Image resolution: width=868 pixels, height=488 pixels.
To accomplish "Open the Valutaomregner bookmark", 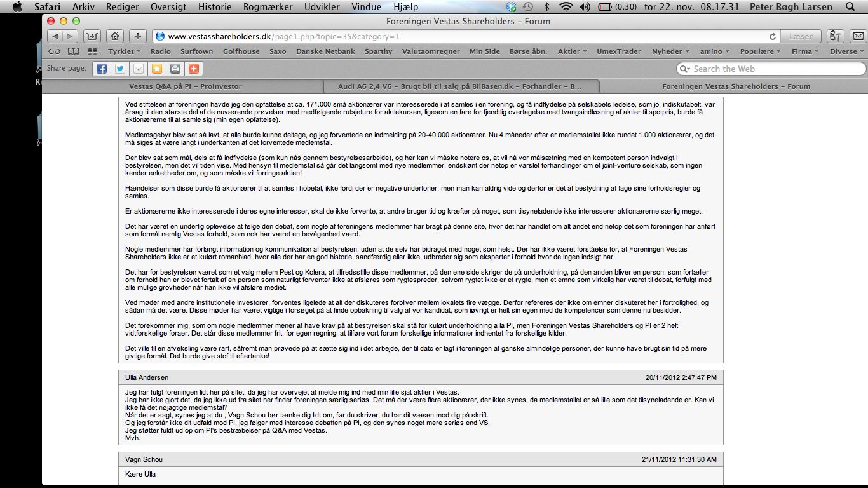I will point(431,51).
